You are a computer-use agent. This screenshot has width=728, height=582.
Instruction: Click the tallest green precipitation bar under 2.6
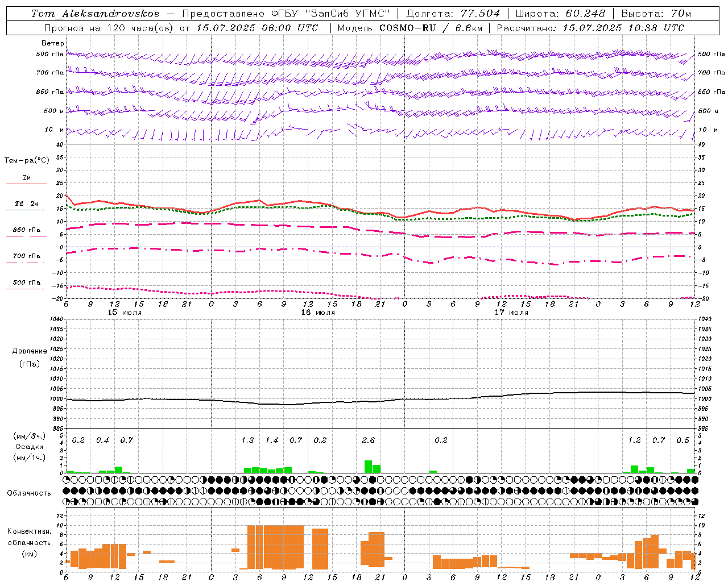coord(368,467)
